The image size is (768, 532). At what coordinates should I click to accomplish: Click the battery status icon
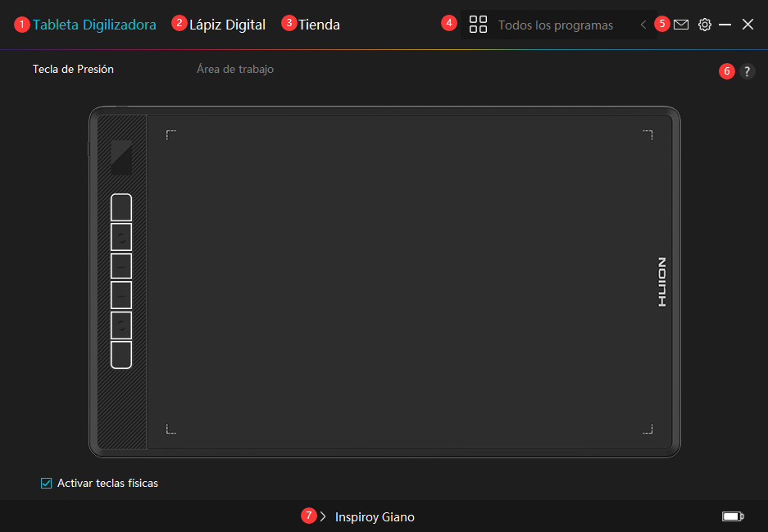tap(732, 516)
